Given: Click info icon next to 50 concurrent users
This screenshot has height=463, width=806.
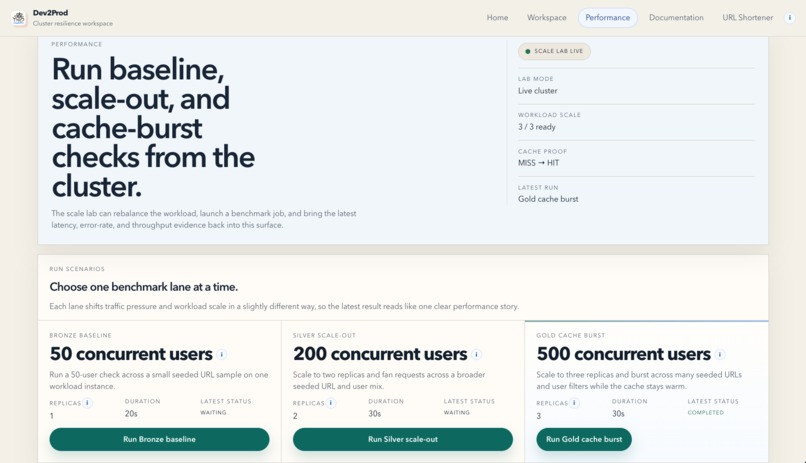Looking at the screenshot, I should pos(222,354).
